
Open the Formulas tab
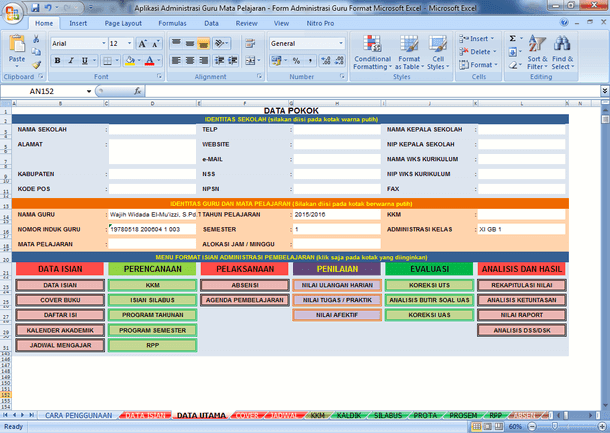pos(172,23)
